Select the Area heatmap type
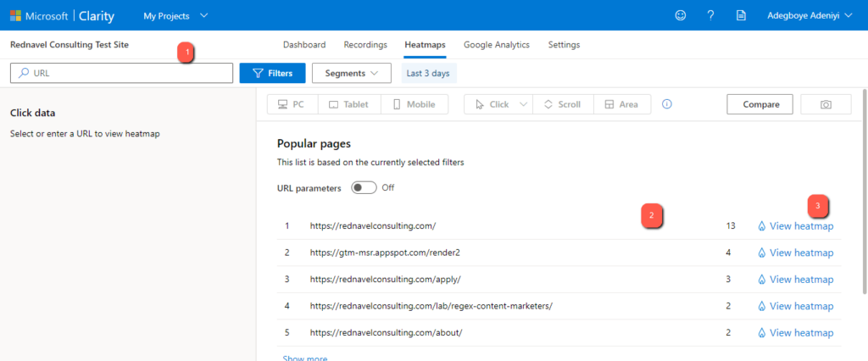Image resolution: width=868 pixels, height=361 pixels. 622,104
